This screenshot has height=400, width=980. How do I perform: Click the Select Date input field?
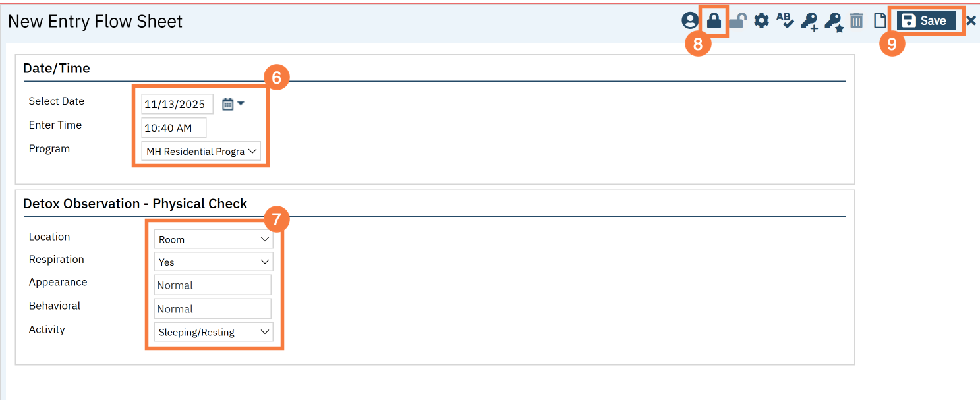coord(177,104)
